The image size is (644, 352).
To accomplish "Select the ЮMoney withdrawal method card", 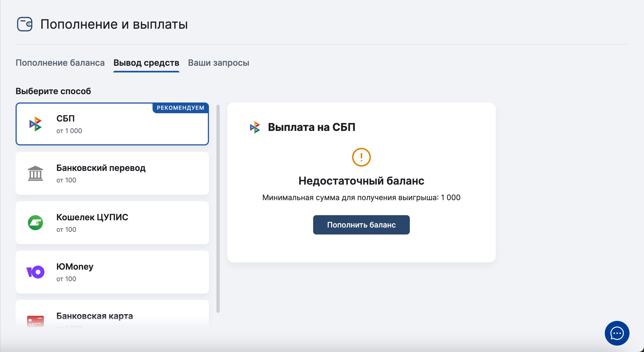I will pos(112,272).
